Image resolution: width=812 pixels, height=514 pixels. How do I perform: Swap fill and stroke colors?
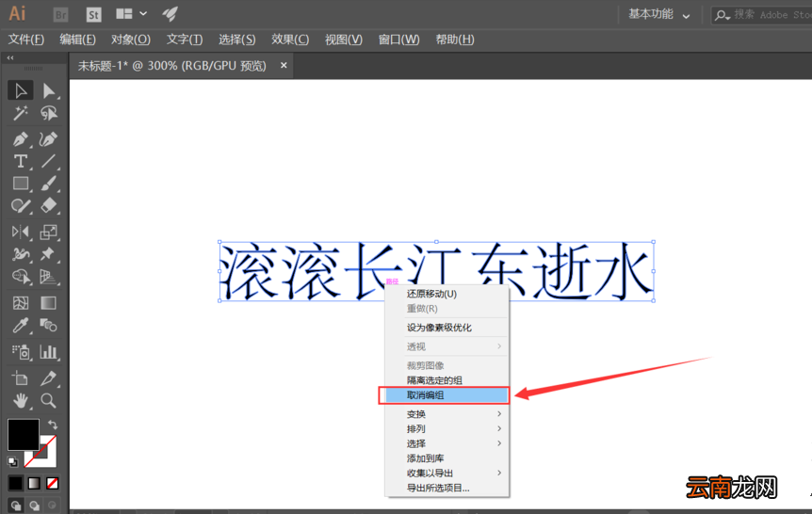[x=53, y=425]
